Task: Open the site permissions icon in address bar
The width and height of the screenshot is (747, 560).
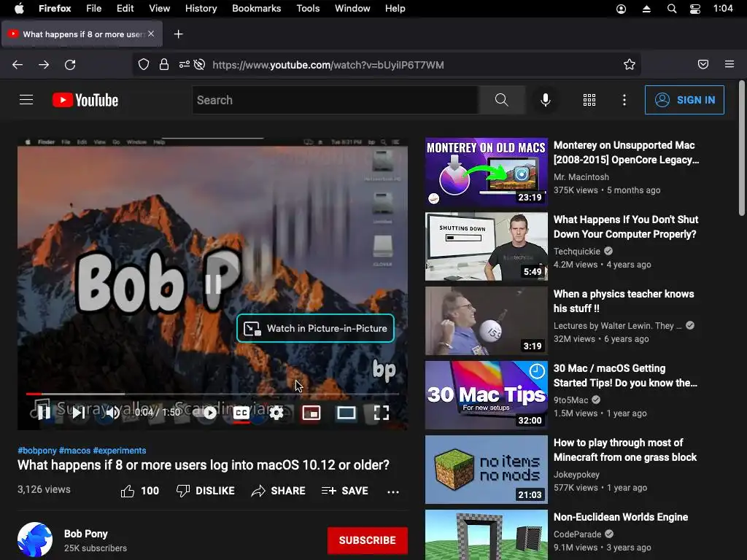Action: click(x=185, y=65)
